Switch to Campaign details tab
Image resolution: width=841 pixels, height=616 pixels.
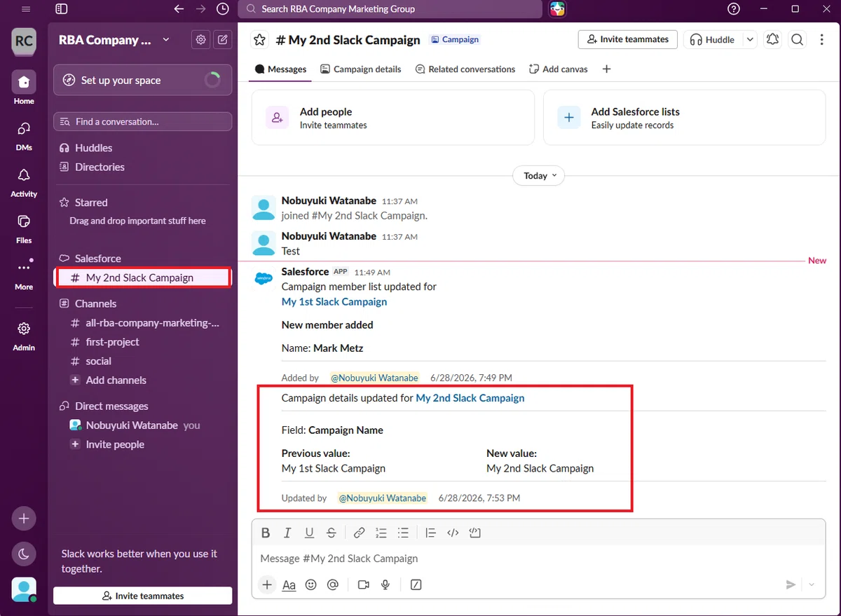(361, 69)
